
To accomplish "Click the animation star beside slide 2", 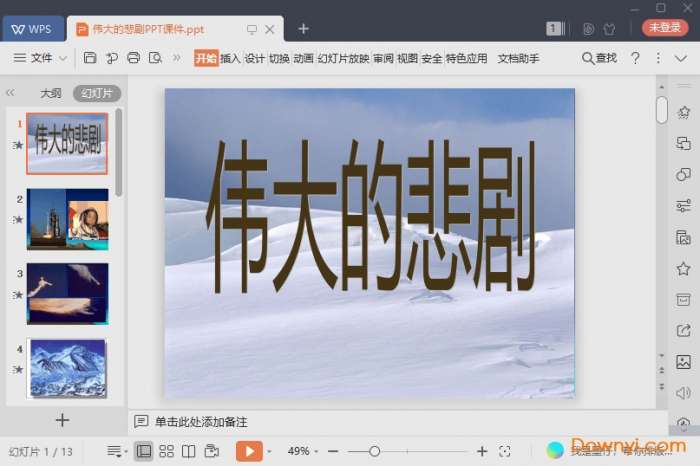I will coord(18,220).
